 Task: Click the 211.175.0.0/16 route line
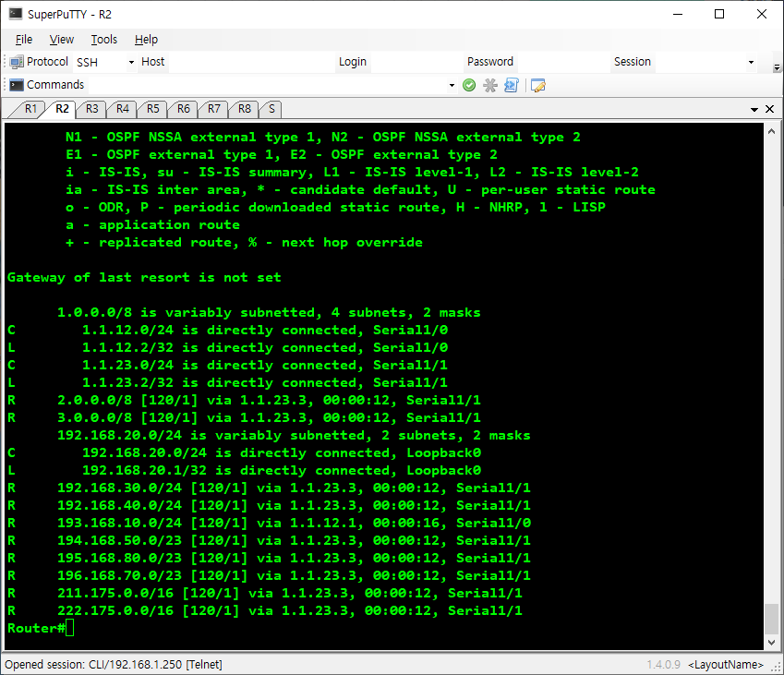(265, 594)
